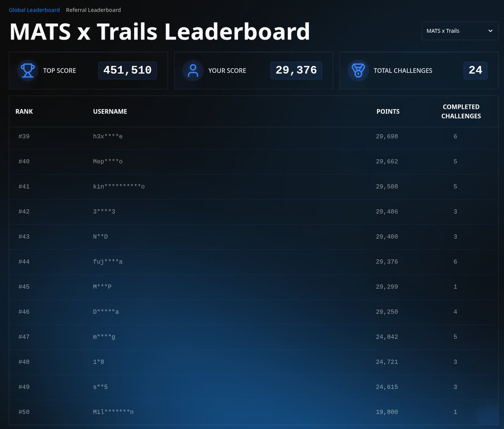Select username D*****a

click(x=106, y=312)
